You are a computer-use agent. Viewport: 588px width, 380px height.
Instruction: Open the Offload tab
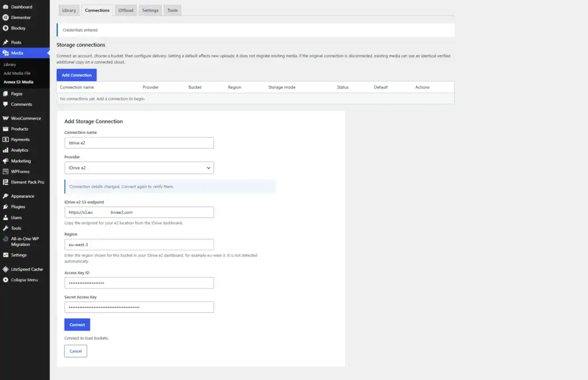click(126, 10)
